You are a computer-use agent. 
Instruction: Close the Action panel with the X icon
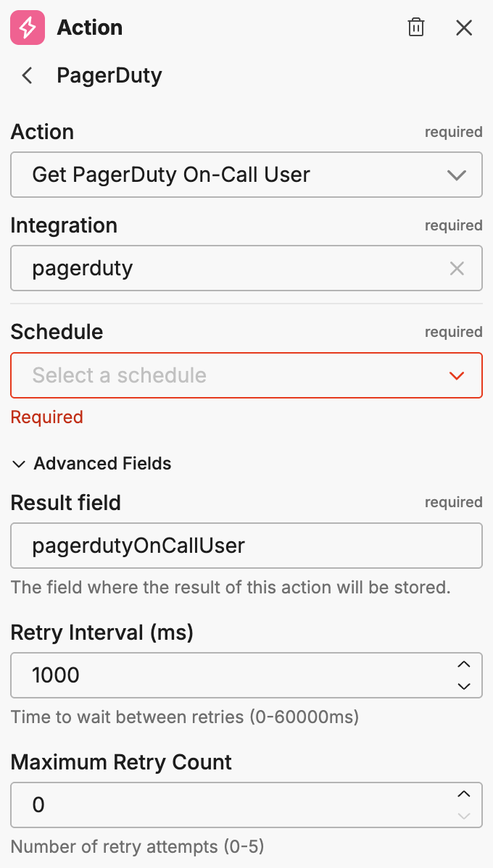(463, 28)
